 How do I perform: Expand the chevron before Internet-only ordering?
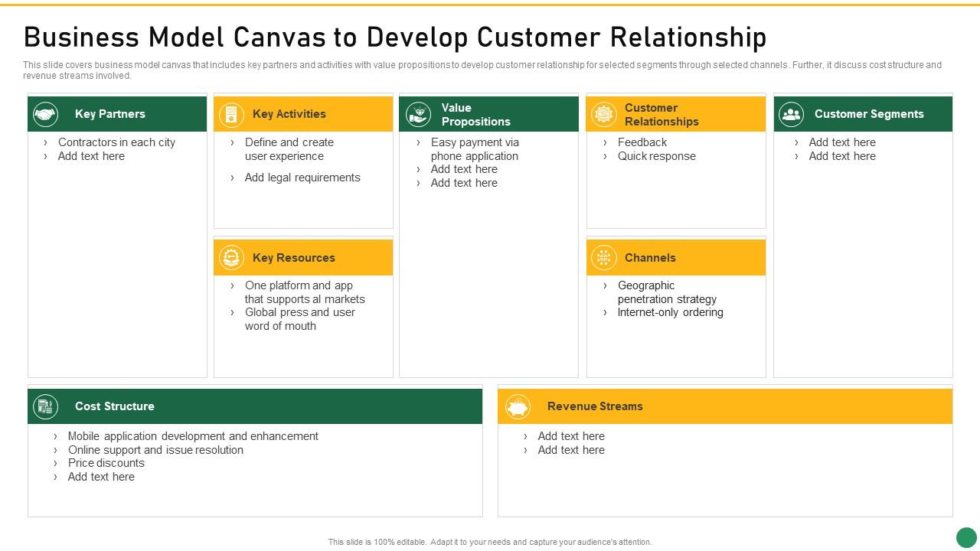click(606, 312)
